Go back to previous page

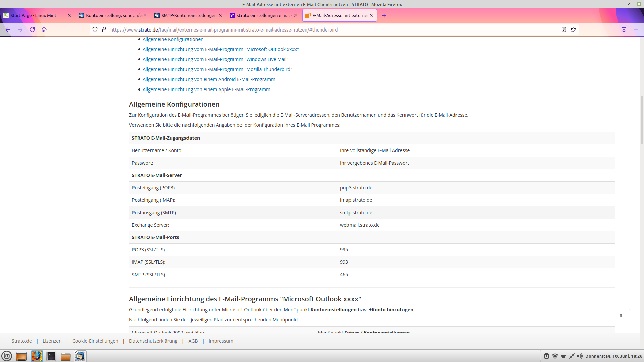click(x=8, y=29)
